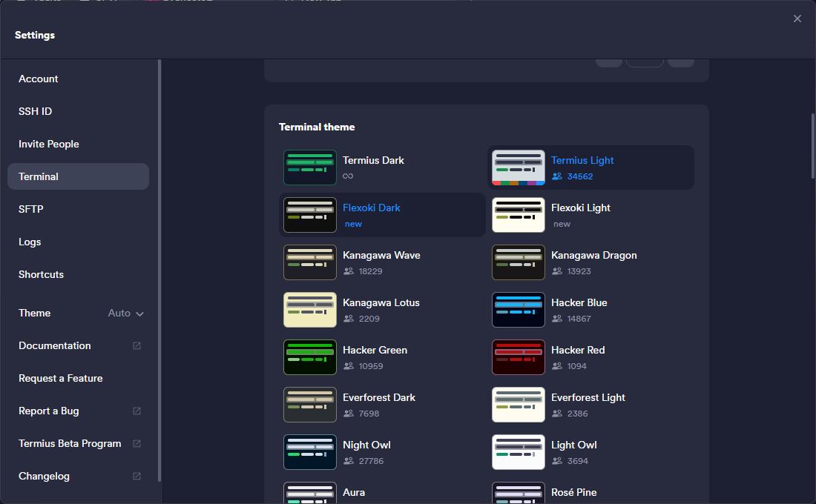The width and height of the screenshot is (816, 504).
Task: Open Report a Bug link
Action: click(x=78, y=411)
